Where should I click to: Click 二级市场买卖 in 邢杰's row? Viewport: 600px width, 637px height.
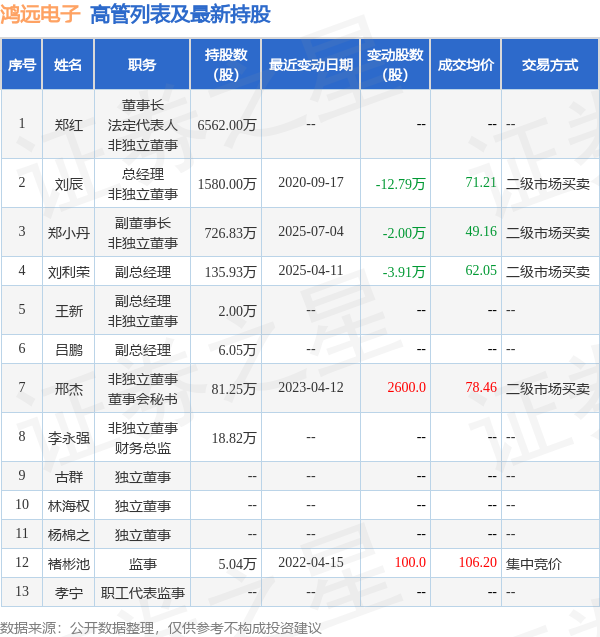pyautogui.click(x=548, y=389)
